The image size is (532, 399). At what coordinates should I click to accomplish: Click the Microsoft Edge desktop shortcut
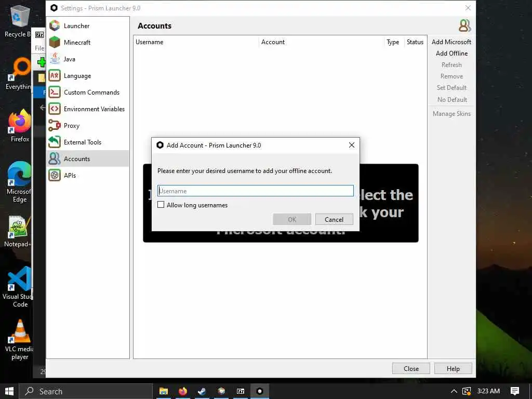(20, 182)
